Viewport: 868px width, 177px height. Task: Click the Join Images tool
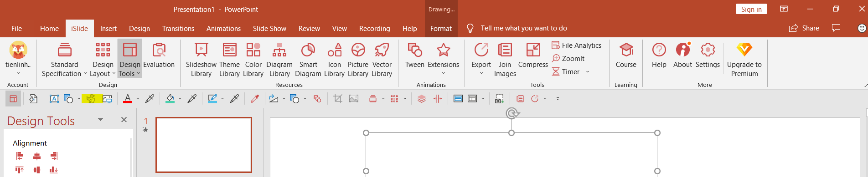(x=505, y=60)
